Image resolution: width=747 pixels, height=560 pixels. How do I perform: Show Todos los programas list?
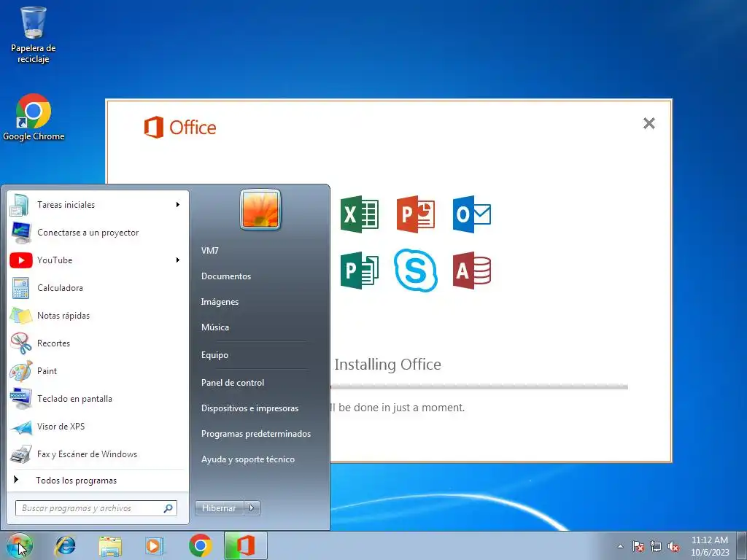pyautogui.click(x=98, y=480)
